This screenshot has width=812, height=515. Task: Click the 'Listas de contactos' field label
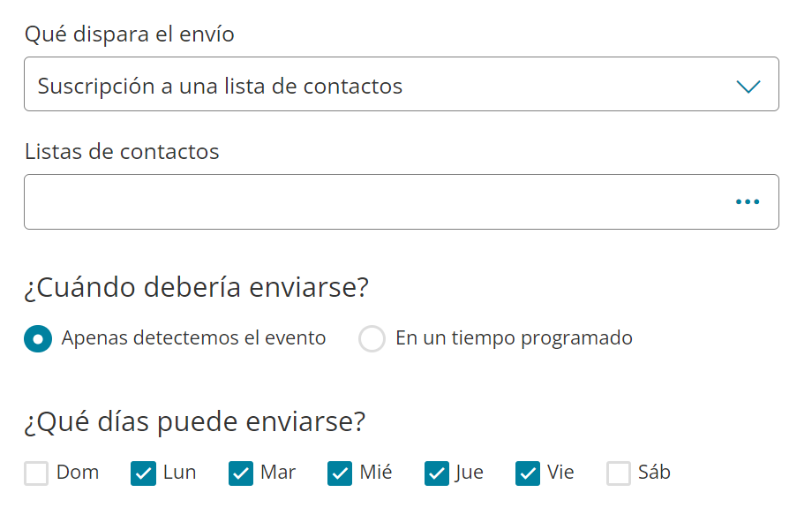122,152
